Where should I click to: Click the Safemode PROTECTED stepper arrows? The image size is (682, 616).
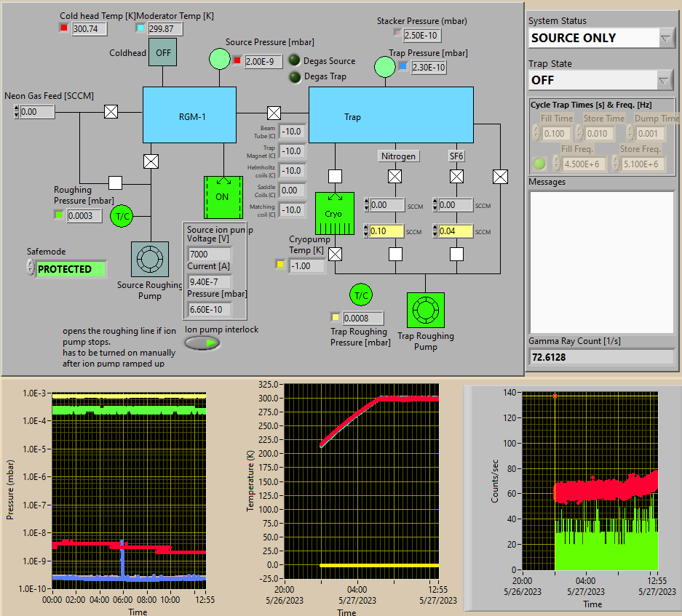click(x=31, y=269)
